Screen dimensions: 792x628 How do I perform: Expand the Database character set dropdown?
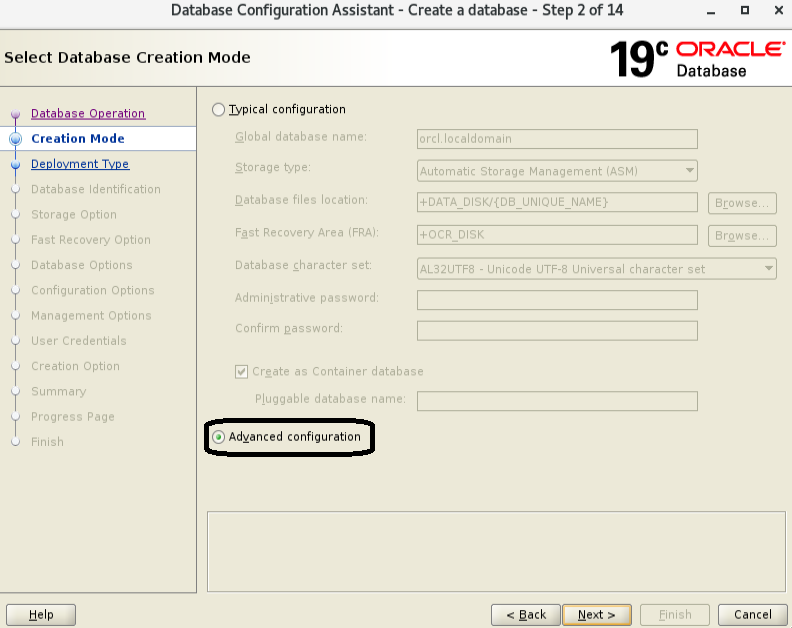click(x=597, y=269)
